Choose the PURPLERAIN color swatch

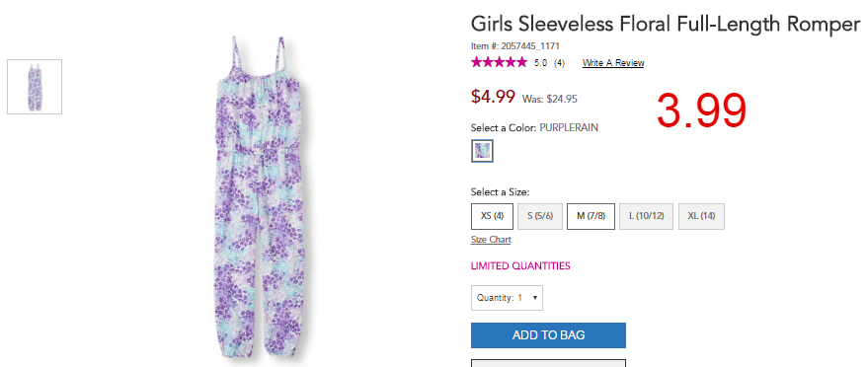[x=482, y=151]
